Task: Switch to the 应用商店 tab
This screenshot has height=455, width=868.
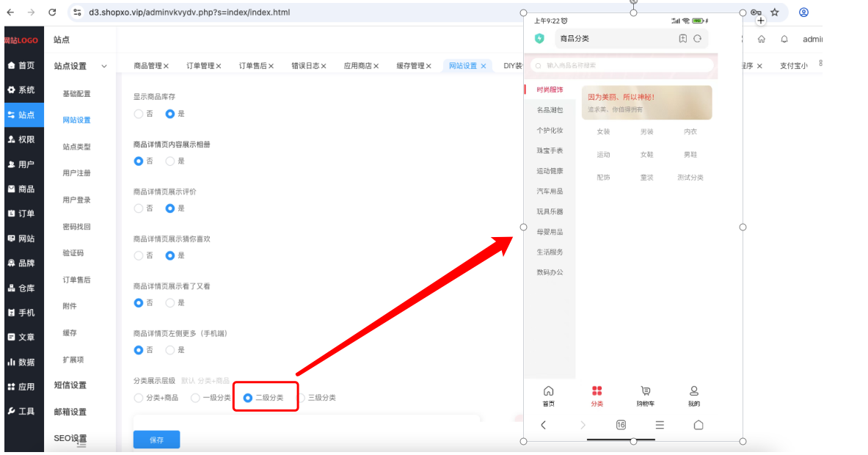Action: tap(357, 66)
